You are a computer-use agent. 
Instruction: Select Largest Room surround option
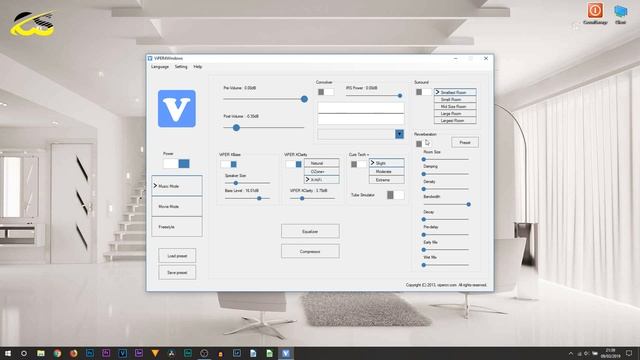455,120
